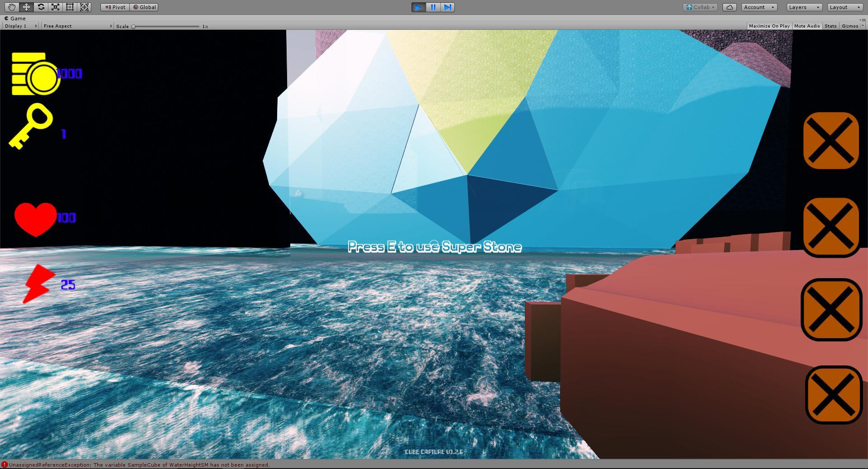Click the yellow key icon
Screen dimensions: 868x469
pos(31,126)
